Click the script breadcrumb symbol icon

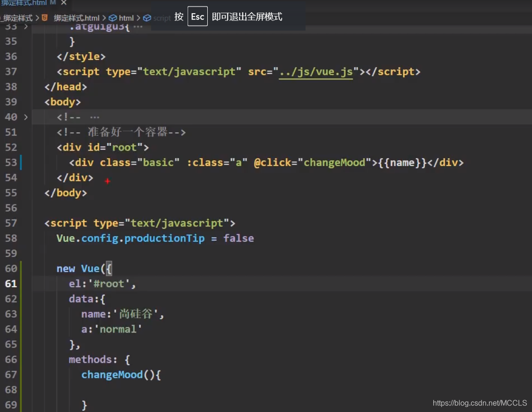click(x=147, y=18)
